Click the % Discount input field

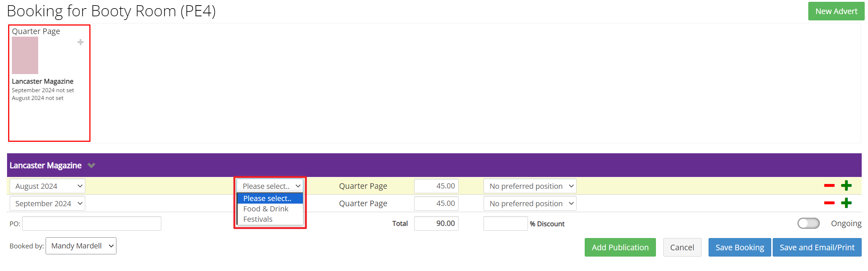coord(505,223)
